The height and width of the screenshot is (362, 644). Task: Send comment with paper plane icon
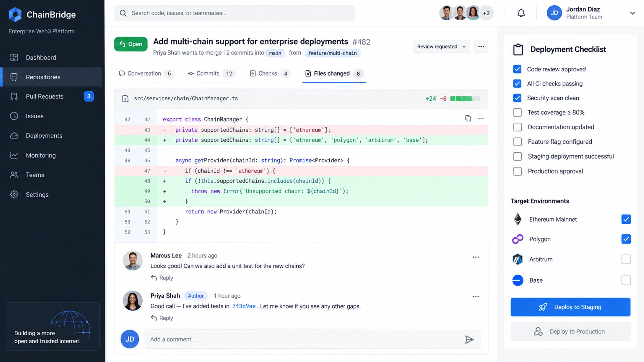[x=469, y=339]
